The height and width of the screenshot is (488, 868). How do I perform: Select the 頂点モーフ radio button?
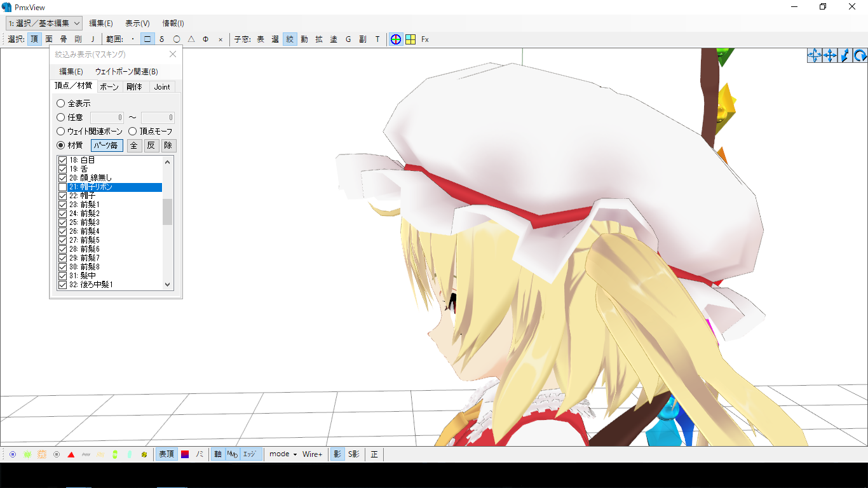tap(151, 132)
